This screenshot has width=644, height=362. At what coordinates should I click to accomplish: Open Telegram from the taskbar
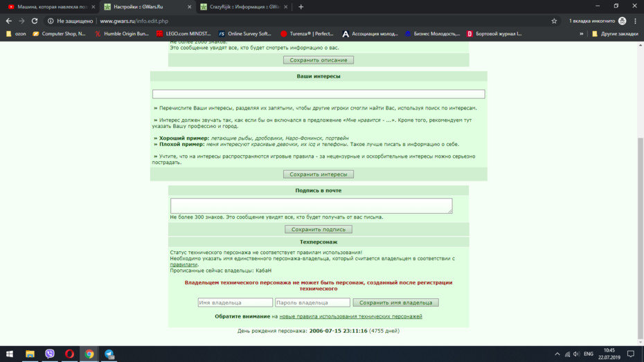click(109, 354)
